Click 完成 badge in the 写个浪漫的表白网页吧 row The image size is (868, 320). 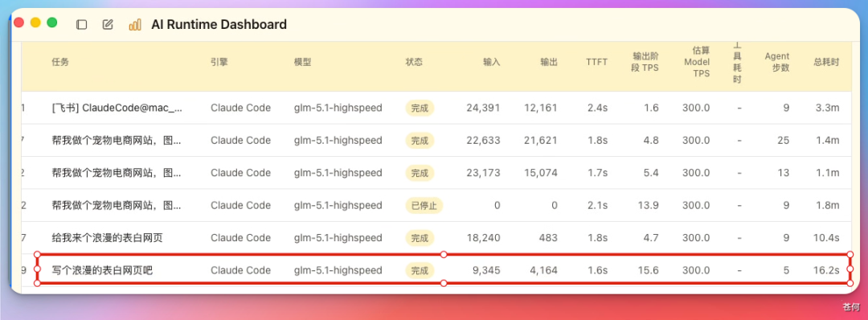tap(420, 271)
